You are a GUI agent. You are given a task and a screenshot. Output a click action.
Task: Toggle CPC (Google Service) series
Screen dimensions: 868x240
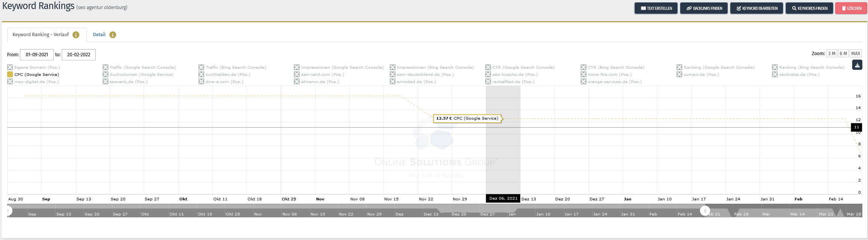pyautogui.click(x=33, y=75)
